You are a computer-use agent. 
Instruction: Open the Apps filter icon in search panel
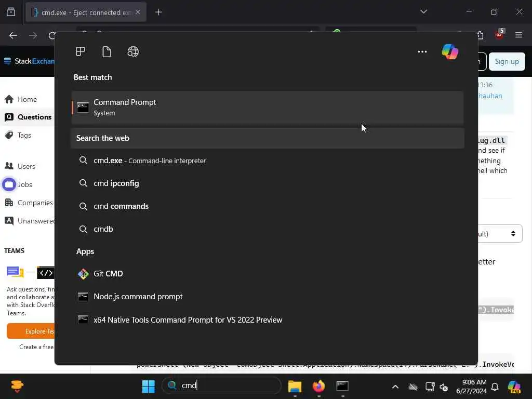[x=81, y=51]
